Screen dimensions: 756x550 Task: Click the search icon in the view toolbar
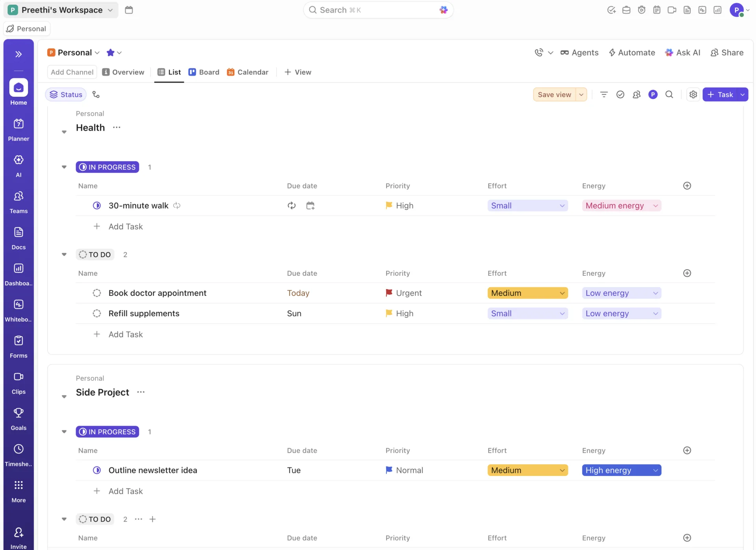[x=669, y=94]
